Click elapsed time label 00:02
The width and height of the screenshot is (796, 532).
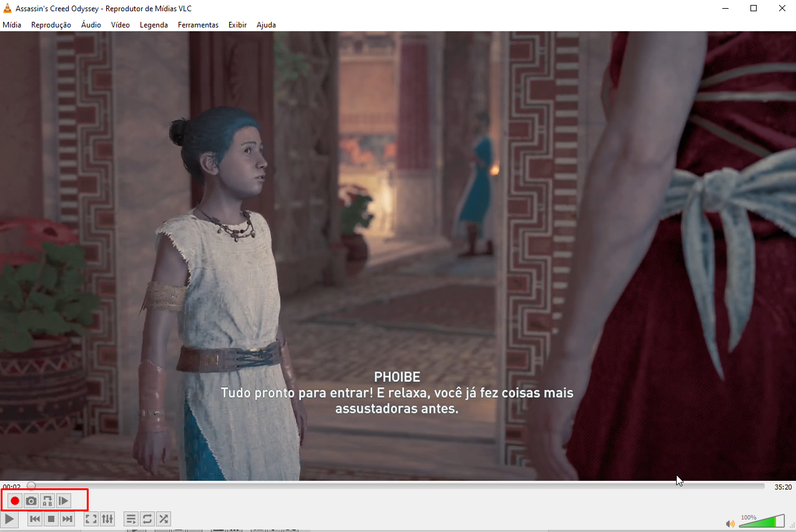11,486
